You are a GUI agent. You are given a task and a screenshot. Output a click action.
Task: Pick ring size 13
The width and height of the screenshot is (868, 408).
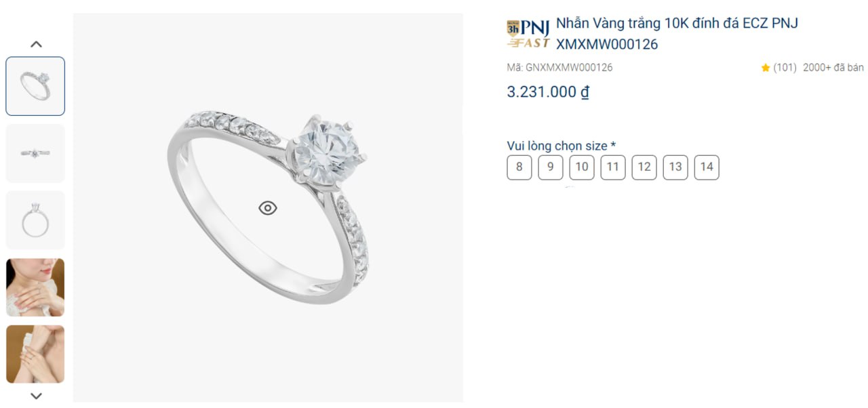[675, 167]
